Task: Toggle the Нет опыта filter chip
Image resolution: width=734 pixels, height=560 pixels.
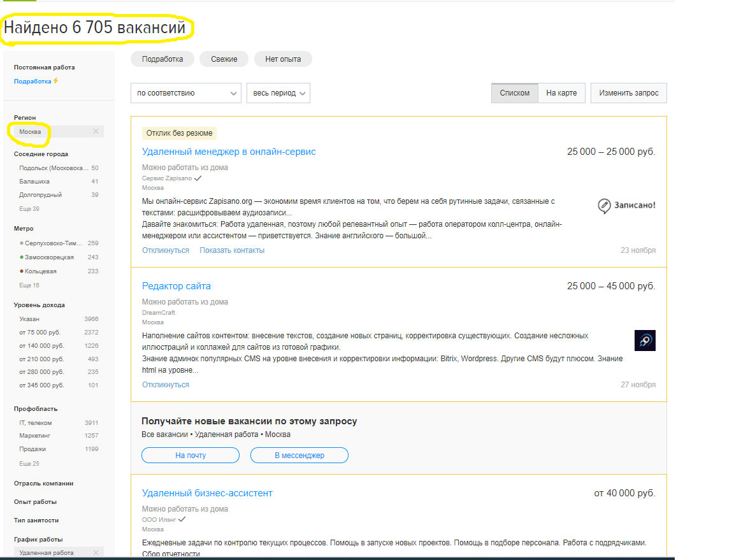Action: tap(283, 59)
